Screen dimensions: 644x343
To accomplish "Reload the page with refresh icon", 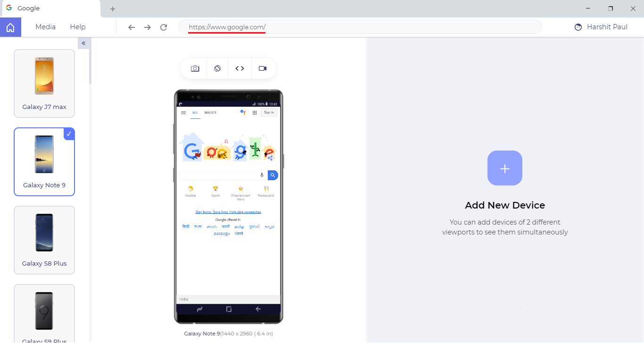I will pos(164,27).
